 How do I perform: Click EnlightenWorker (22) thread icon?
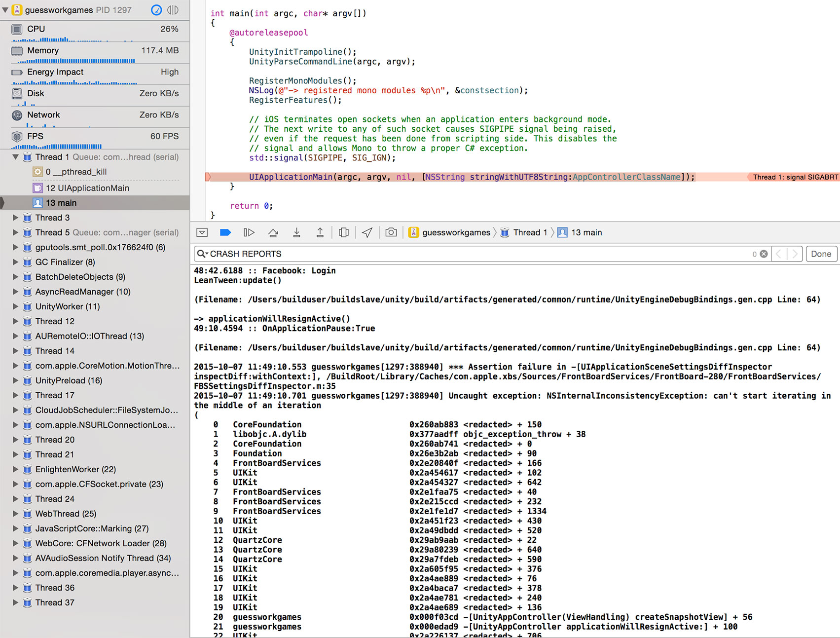[x=28, y=469]
